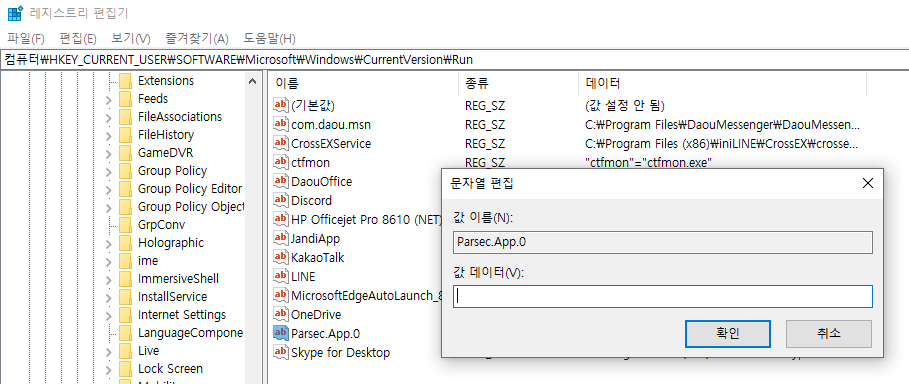Open the 파일(F) menu
909x384 pixels.
[x=26, y=39]
